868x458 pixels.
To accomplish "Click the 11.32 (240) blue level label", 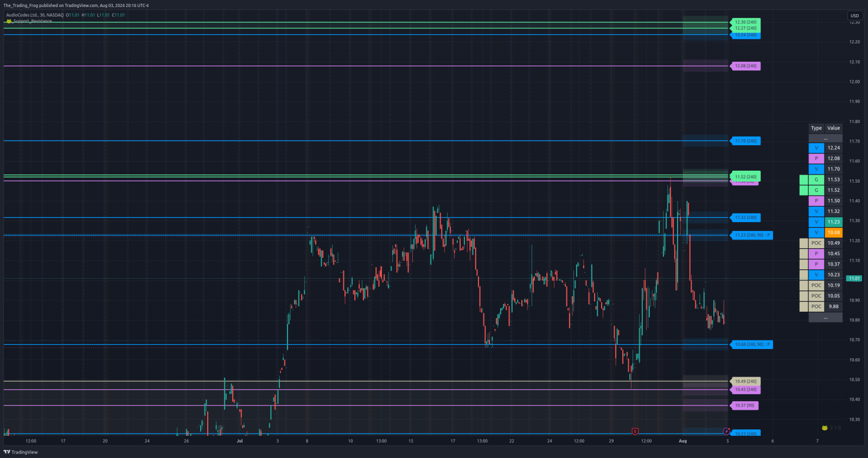I will (746, 218).
